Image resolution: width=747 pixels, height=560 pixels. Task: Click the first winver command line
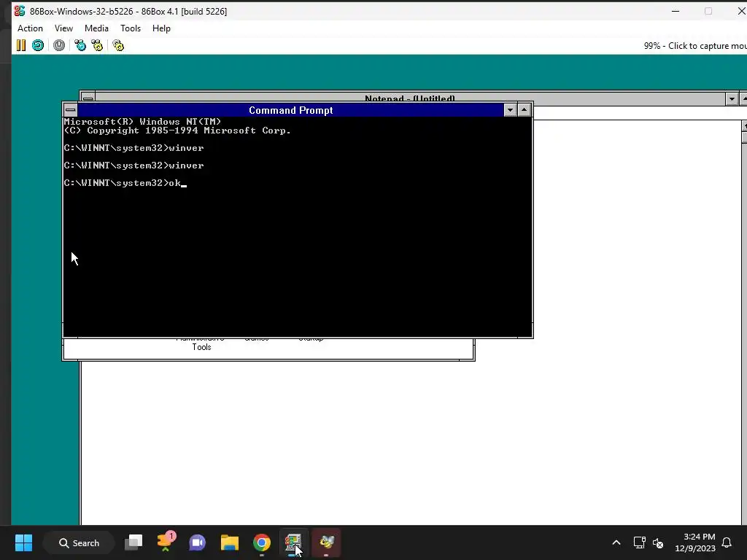pos(134,148)
